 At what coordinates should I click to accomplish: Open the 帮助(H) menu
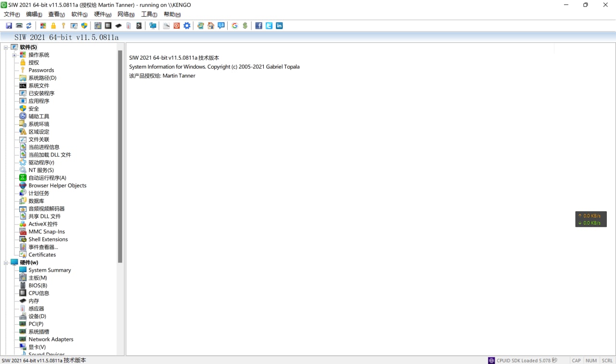click(x=172, y=14)
